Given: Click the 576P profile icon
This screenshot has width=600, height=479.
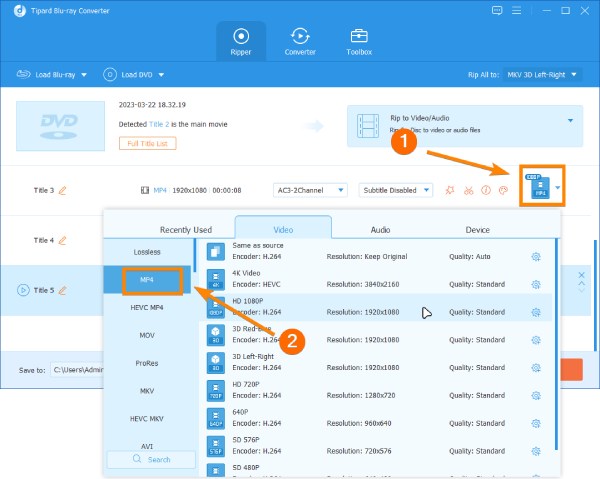Looking at the screenshot, I should pos(215,446).
